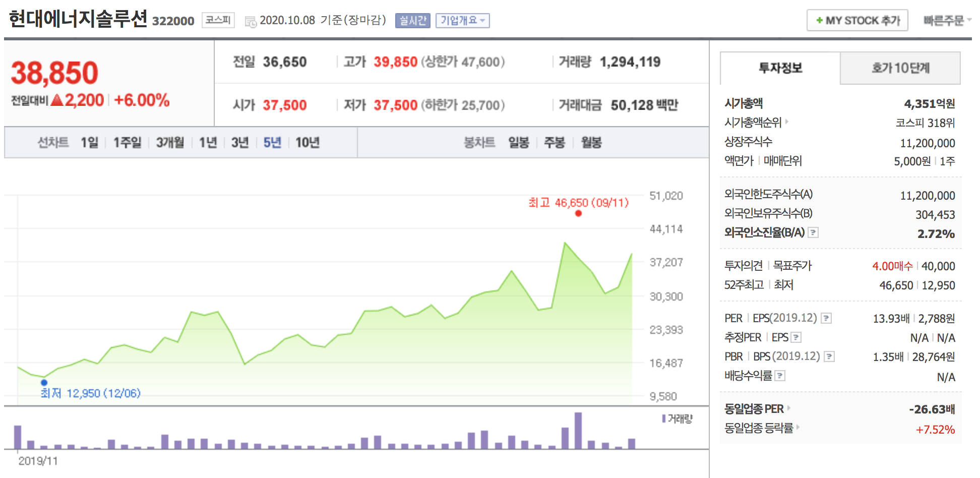Click the 시가총액 value 4,351억원
Screen dimensions: 980x478
pyautogui.click(x=930, y=104)
